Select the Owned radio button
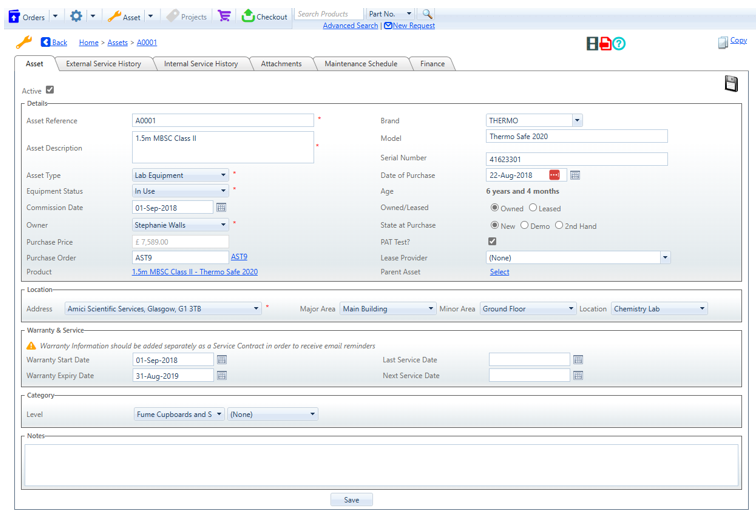 point(494,207)
